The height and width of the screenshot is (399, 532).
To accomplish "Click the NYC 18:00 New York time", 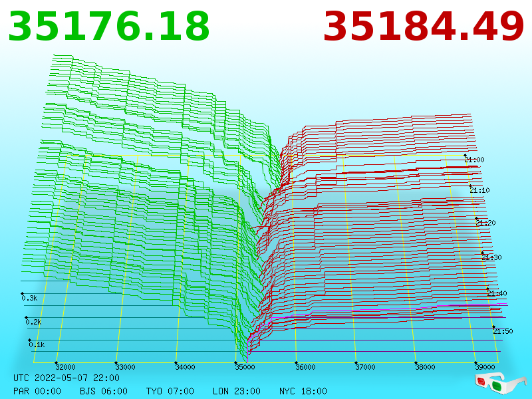I will pyautogui.click(x=303, y=391).
